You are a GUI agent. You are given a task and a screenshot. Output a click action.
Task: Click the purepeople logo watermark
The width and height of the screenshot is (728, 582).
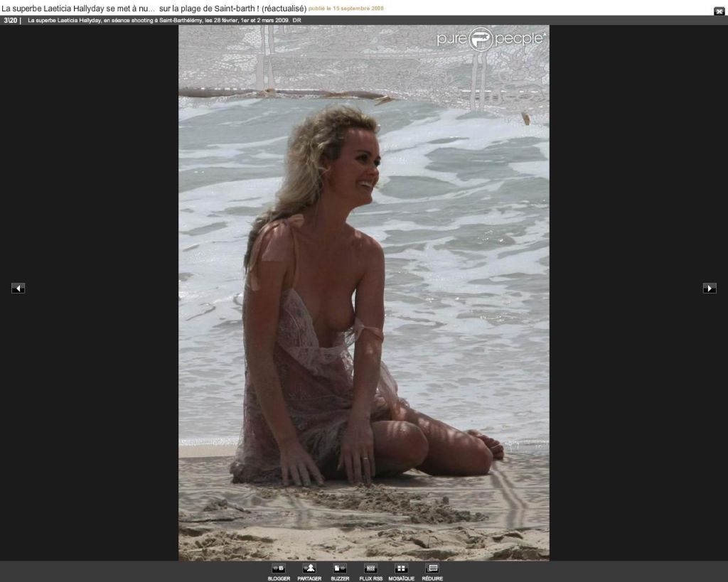pyautogui.click(x=491, y=38)
